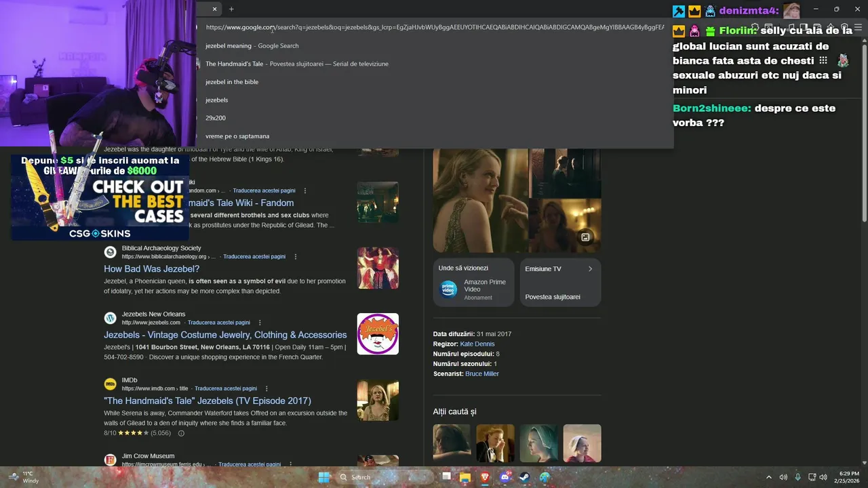Expand the system tray hidden icons
The width and height of the screenshot is (868, 488).
pos(769,477)
